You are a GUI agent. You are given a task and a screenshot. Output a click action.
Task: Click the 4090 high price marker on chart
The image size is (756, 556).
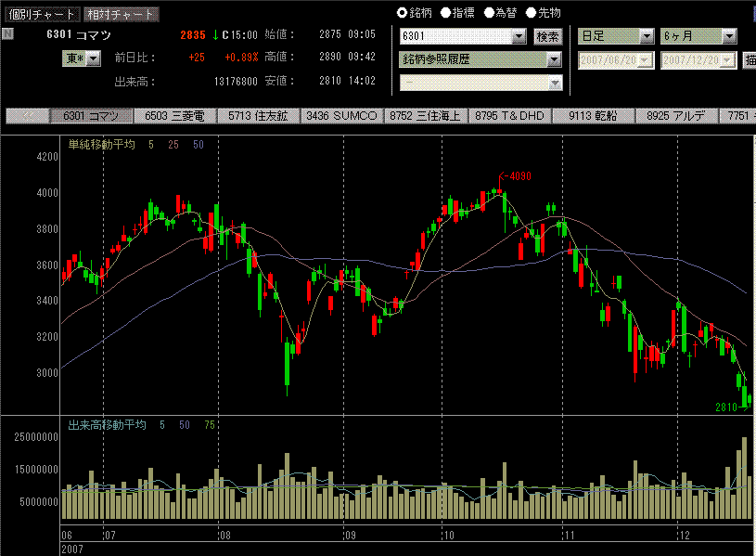[516, 176]
